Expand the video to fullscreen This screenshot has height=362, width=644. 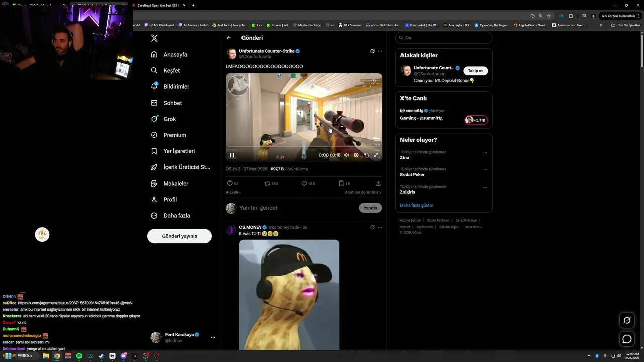click(376, 155)
